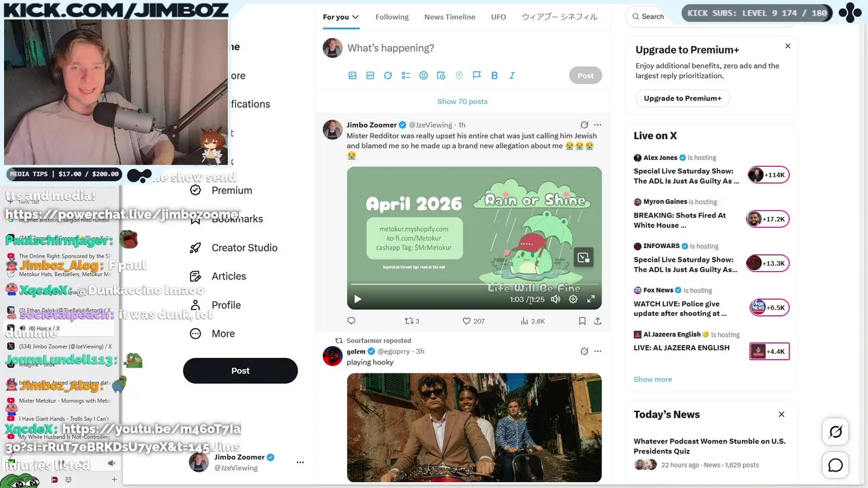This screenshot has height=488, width=868.
Task: Switch to ウィアブー シネフィル tab
Action: tap(559, 17)
